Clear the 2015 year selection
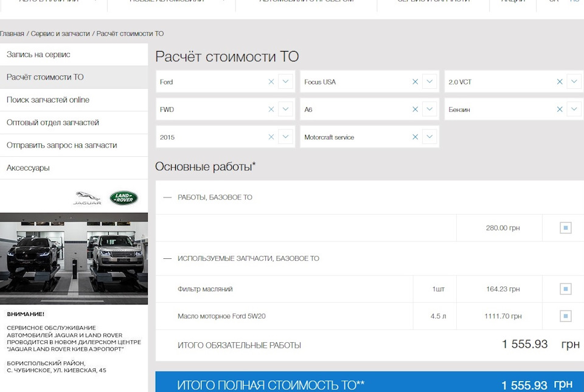The image size is (584, 392). pos(271,137)
